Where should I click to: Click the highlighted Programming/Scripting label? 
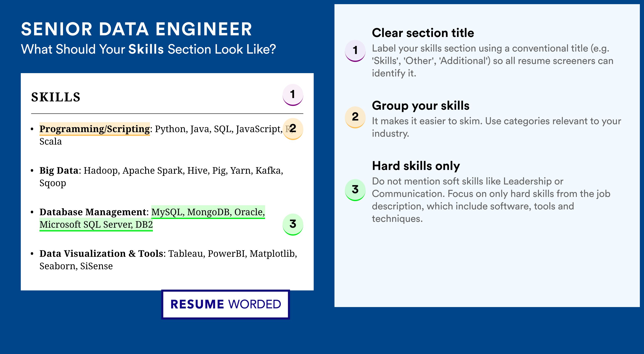tap(95, 129)
